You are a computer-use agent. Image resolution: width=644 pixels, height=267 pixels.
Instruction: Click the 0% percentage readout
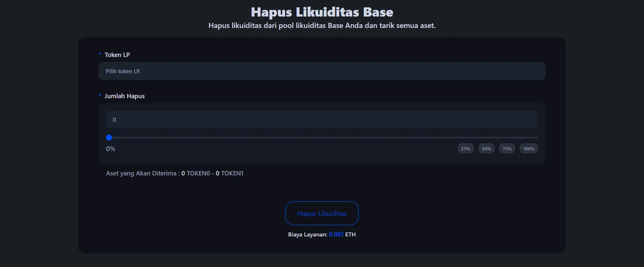(x=111, y=149)
